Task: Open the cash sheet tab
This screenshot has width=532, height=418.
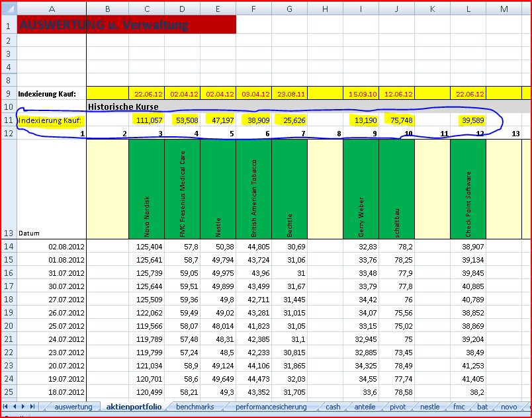Action: [333, 407]
